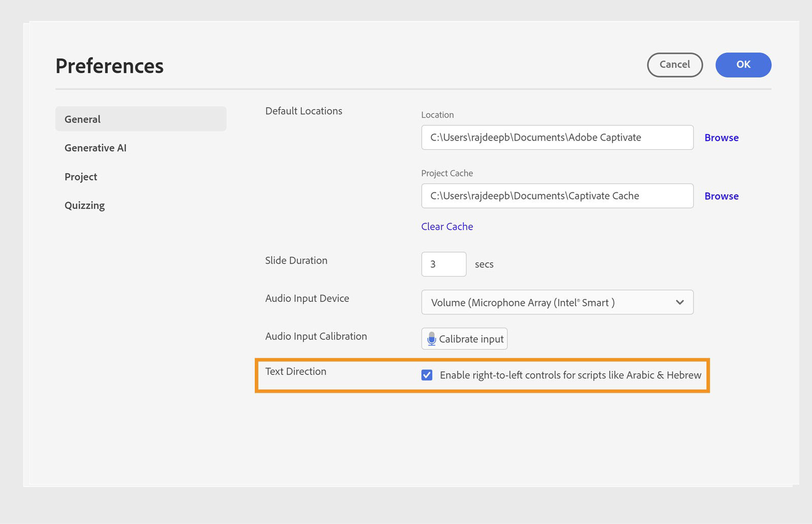The width and height of the screenshot is (812, 524).
Task: Change the selected microphone device
Action: [x=557, y=302]
